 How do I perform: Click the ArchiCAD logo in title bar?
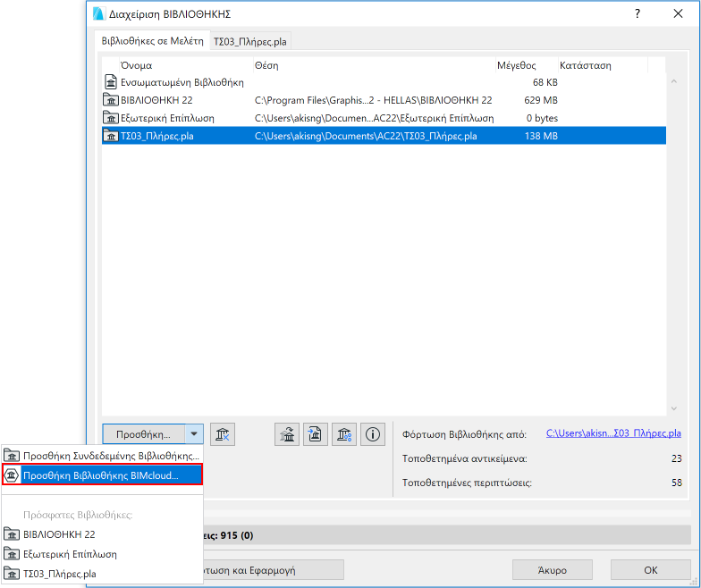(98, 14)
